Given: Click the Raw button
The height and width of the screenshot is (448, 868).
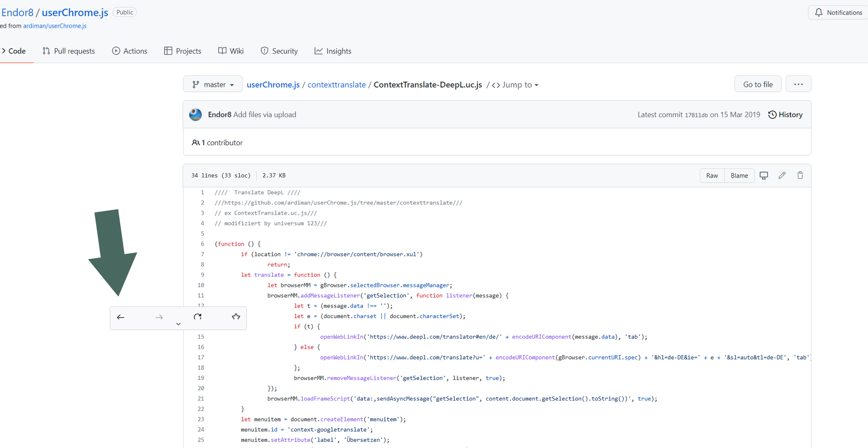Looking at the screenshot, I should click(712, 176).
